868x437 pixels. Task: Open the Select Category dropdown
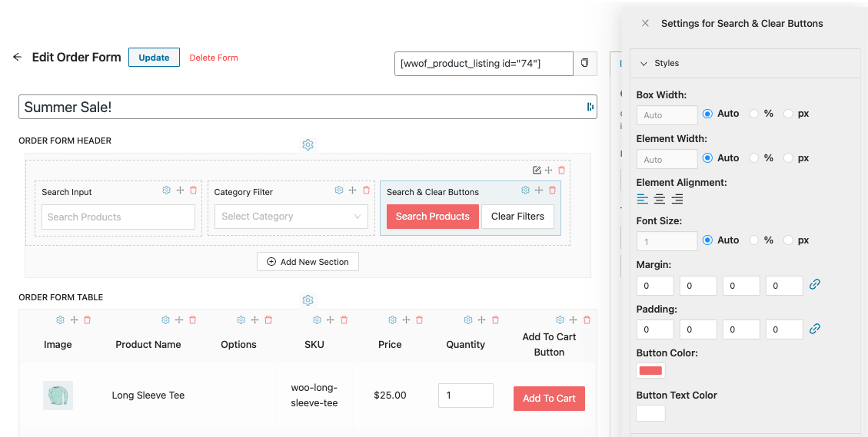click(291, 217)
